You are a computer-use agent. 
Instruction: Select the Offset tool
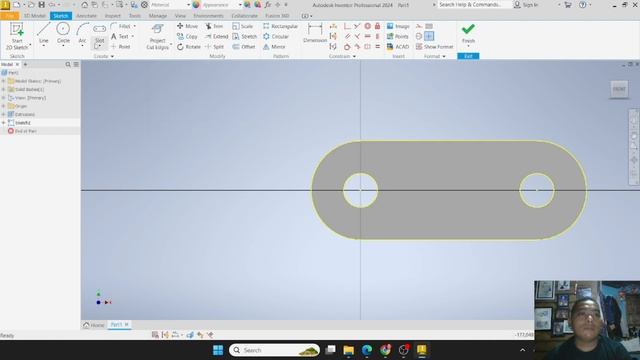pyautogui.click(x=244, y=47)
